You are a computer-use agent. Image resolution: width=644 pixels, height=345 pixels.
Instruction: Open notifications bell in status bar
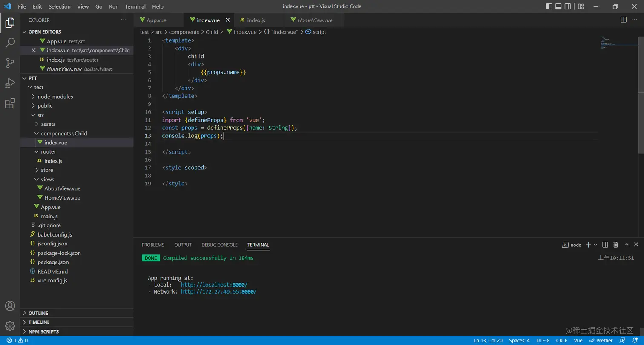pos(635,340)
